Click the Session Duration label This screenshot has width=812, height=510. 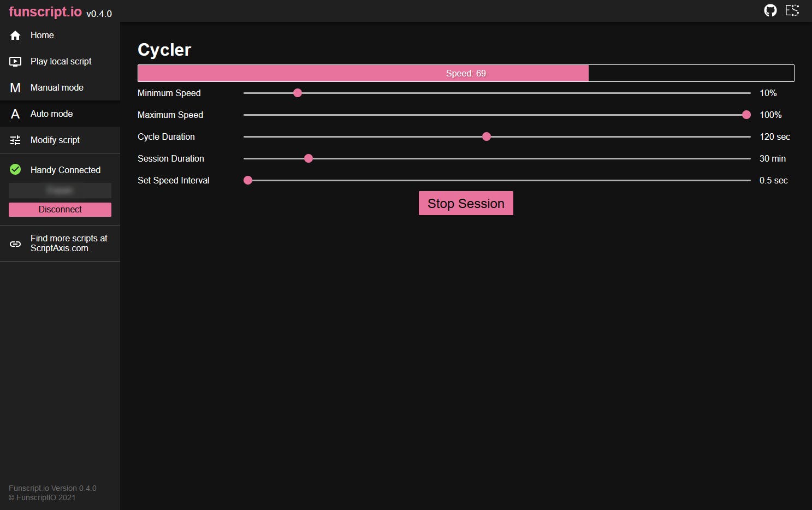point(171,158)
